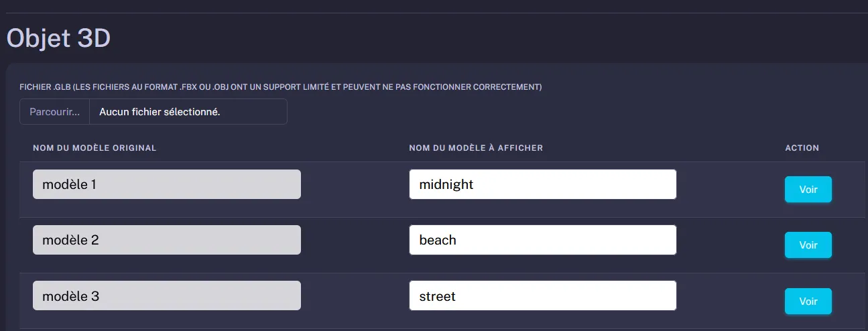
Task: Open Voir on the street row
Action: [x=808, y=302]
